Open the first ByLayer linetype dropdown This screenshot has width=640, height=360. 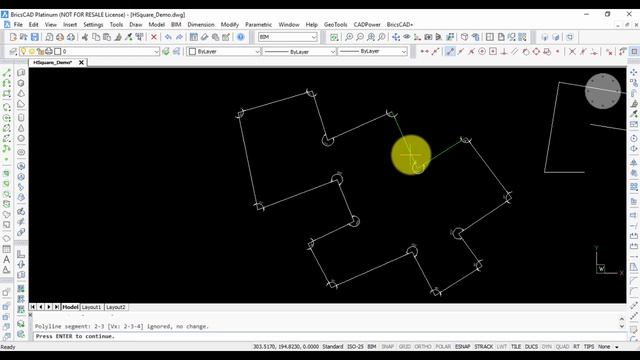click(x=300, y=51)
